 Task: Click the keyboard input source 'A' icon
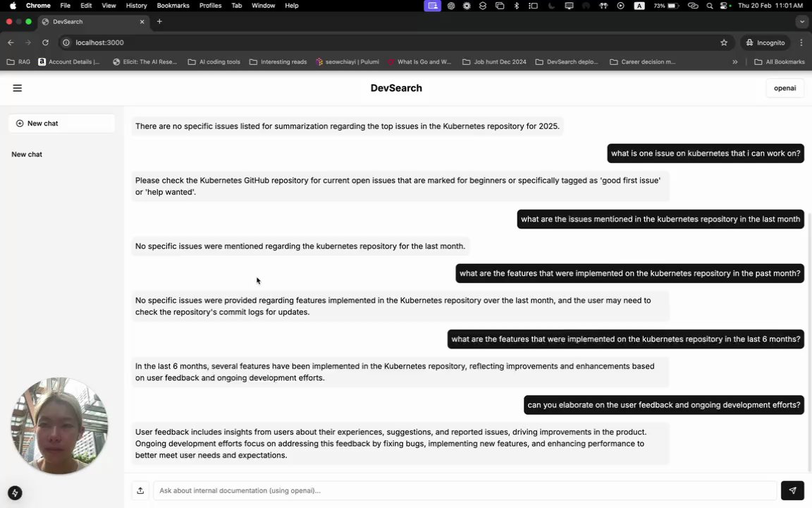click(639, 6)
